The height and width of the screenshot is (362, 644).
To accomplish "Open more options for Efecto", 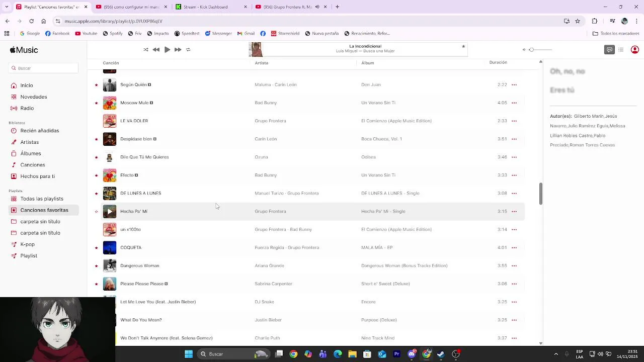I will click(514, 175).
